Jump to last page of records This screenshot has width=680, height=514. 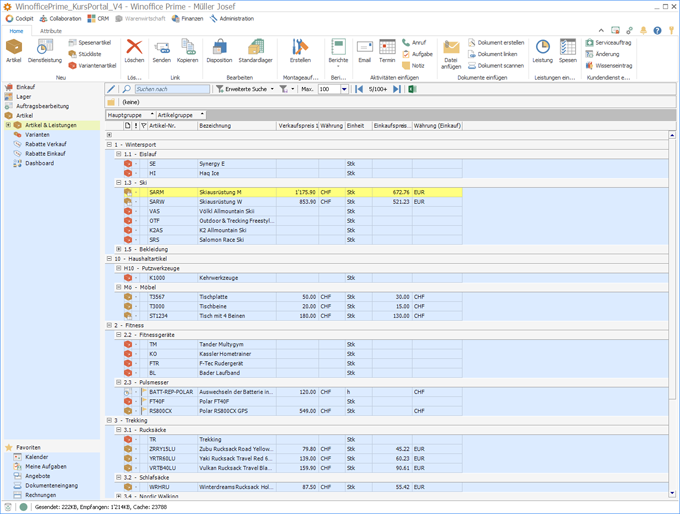pos(396,89)
